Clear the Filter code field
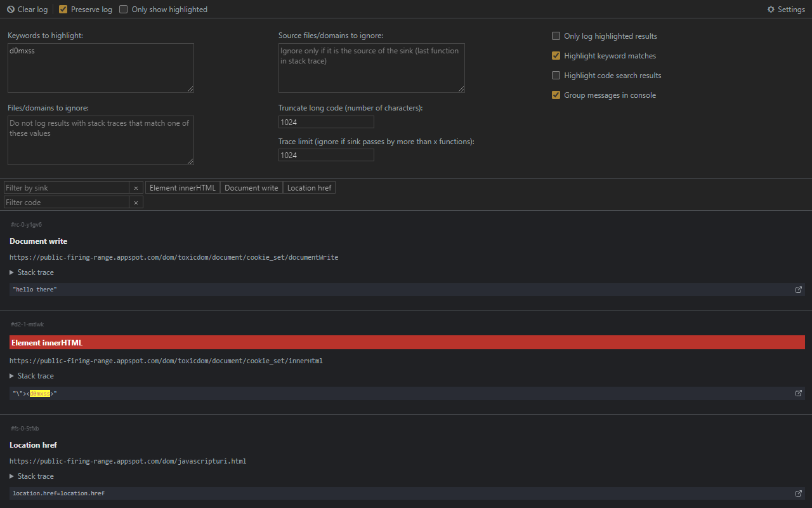This screenshot has height=508, width=812. coord(136,203)
